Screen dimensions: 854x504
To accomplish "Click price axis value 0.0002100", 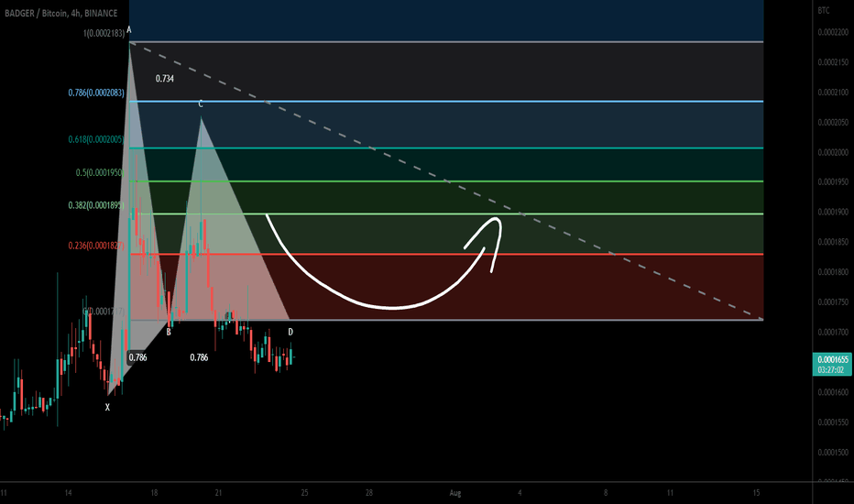I will [833, 93].
